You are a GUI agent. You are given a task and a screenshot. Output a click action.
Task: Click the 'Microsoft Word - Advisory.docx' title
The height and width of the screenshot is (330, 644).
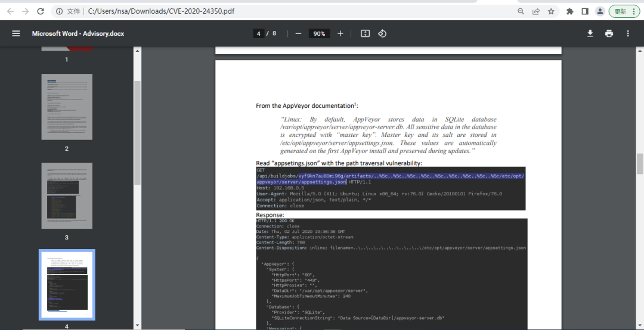click(x=78, y=34)
